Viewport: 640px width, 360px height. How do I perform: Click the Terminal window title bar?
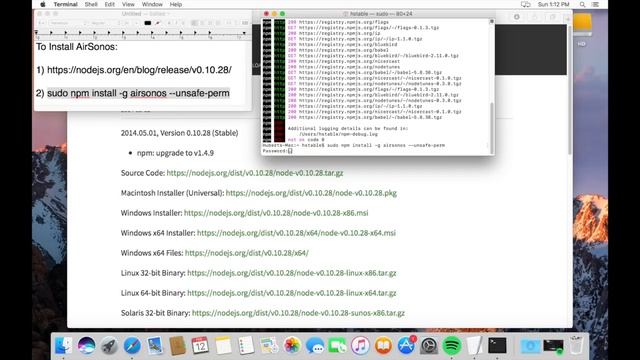[x=378, y=13]
